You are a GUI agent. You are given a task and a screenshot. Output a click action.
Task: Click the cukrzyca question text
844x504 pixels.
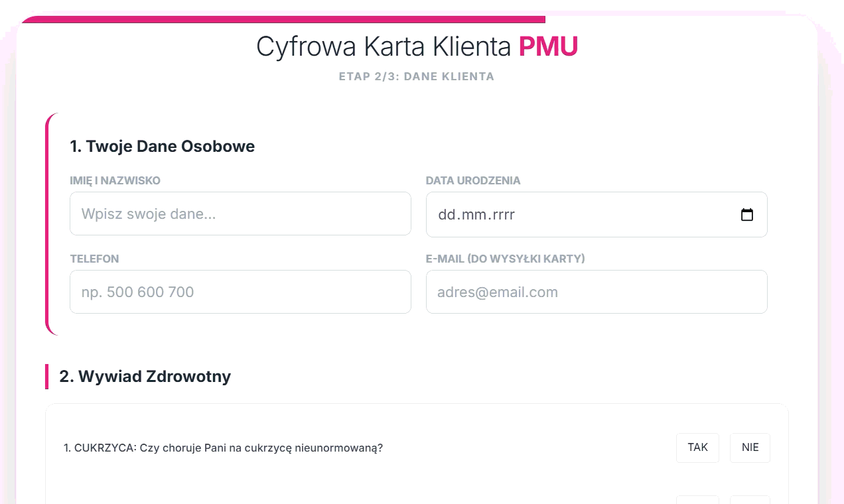click(x=224, y=448)
